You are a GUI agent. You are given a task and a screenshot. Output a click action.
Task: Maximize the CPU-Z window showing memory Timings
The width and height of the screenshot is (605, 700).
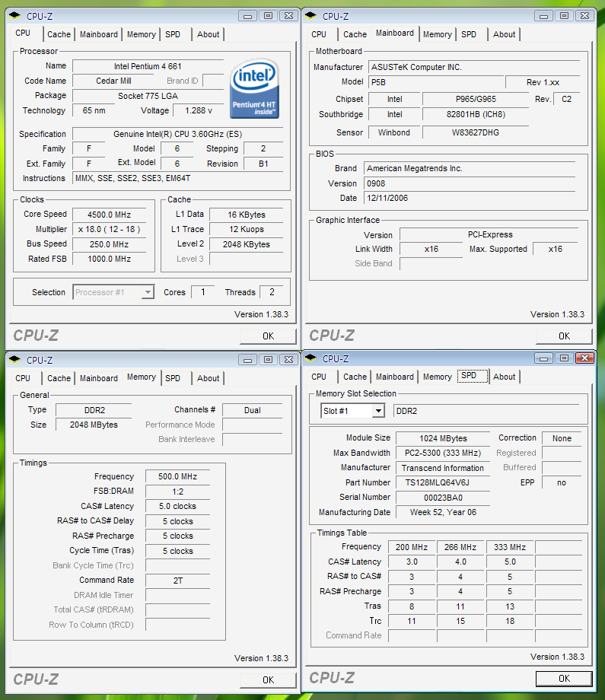[x=268, y=359]
